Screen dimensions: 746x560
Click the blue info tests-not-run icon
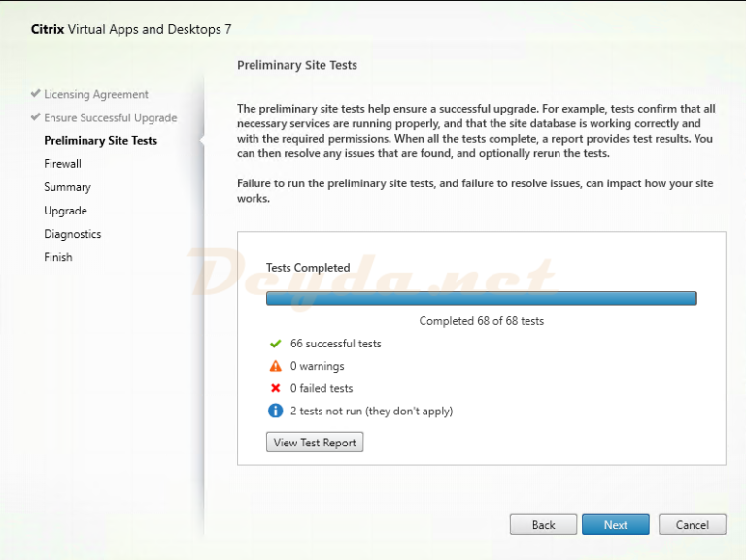275,411
